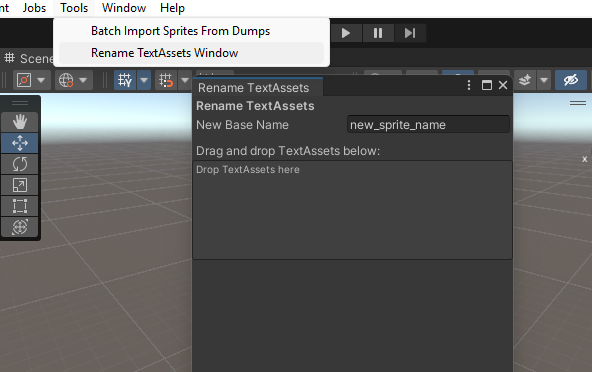The image size is (592, 372).
Task: Toggle hidden objects visibility eye icon
Action: [x=571, y=80]
